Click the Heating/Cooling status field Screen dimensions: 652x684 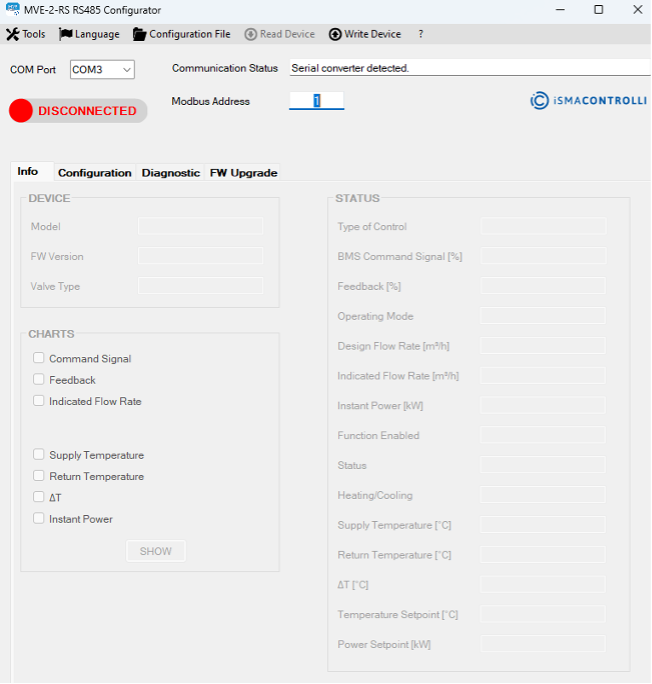[x=543, y=495]
